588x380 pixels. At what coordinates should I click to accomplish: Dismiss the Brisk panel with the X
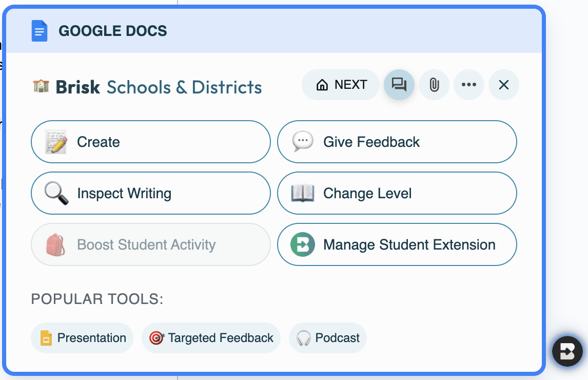click(x=503, y=85)
